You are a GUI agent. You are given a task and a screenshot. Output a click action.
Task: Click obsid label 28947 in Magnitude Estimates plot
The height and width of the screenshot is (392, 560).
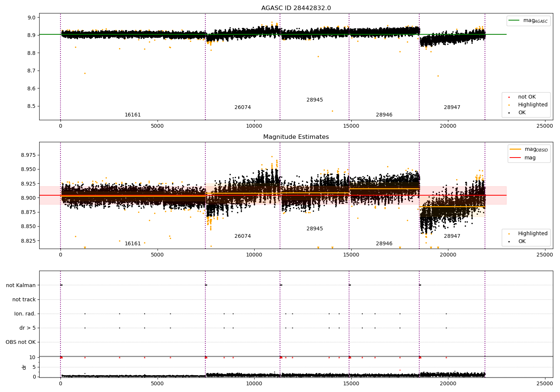click(x=452, y=236)
